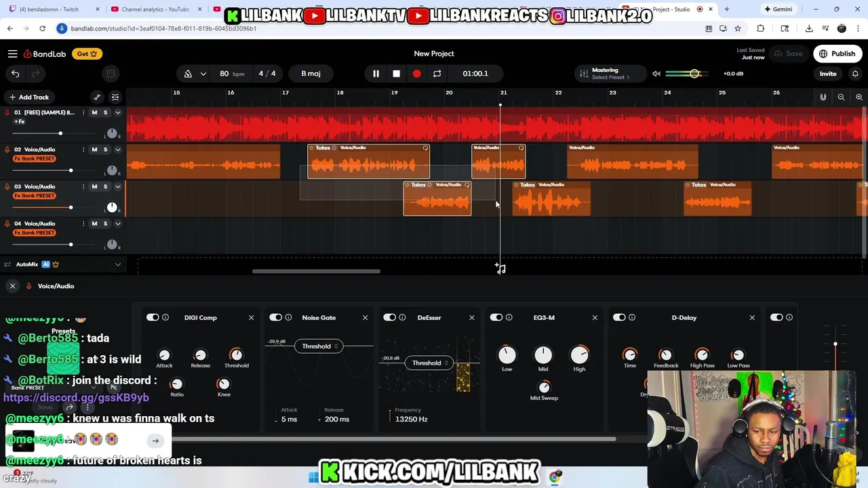Solo track 01 with the S button
This screenshot has height=488, width=868.
[105, 113]
